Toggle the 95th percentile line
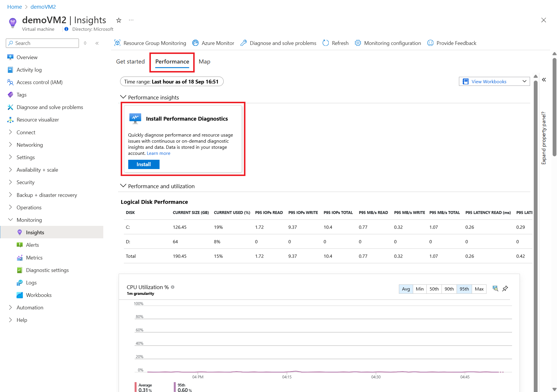The image size is (557, 392). click(464, 289)
